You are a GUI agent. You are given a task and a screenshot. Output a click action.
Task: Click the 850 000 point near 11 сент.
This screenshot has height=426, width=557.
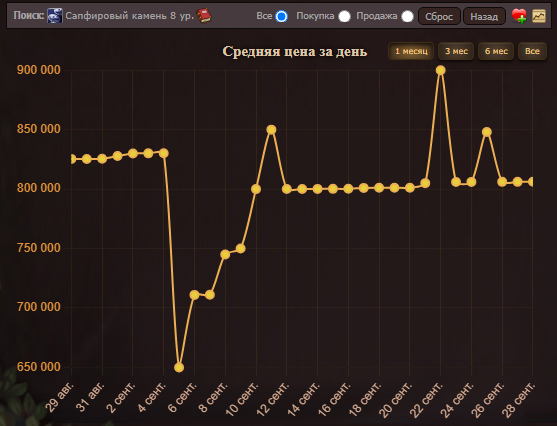pos(271,130)
